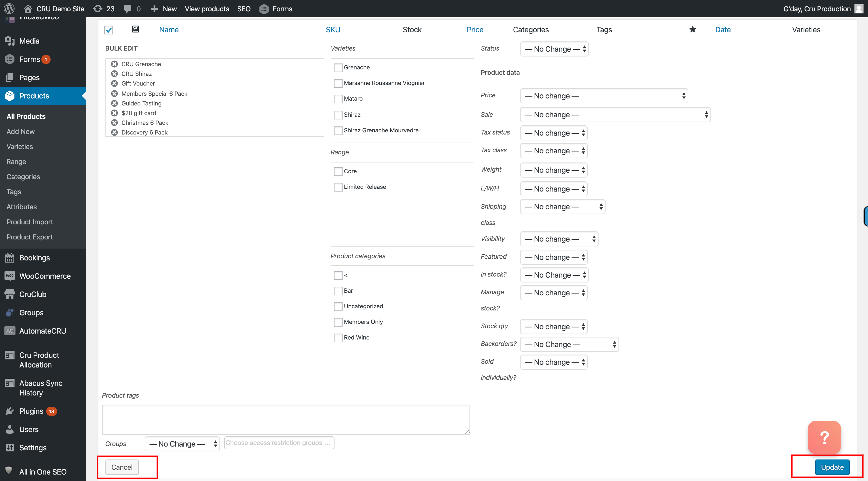Open the In stock? dropdown

(x=554, y=275)
